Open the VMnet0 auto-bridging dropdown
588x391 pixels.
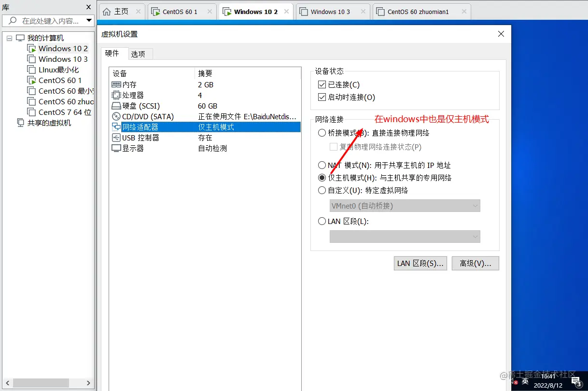point(405,206)
